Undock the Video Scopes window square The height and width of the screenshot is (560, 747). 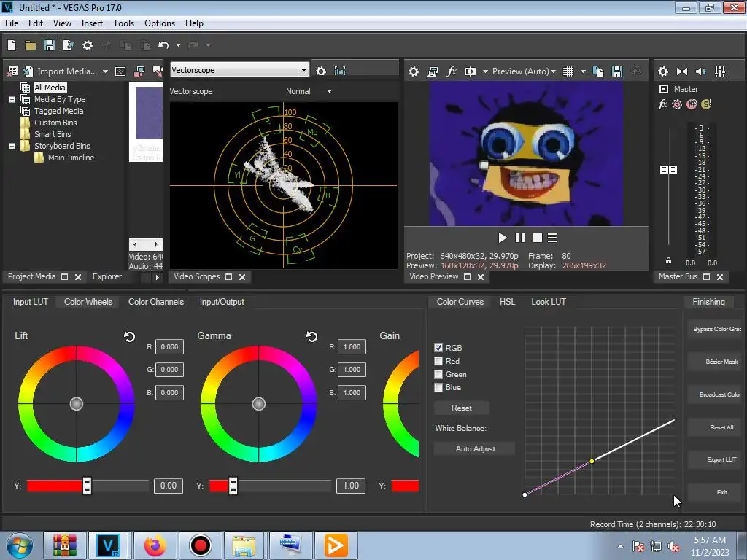pos(228,276)
